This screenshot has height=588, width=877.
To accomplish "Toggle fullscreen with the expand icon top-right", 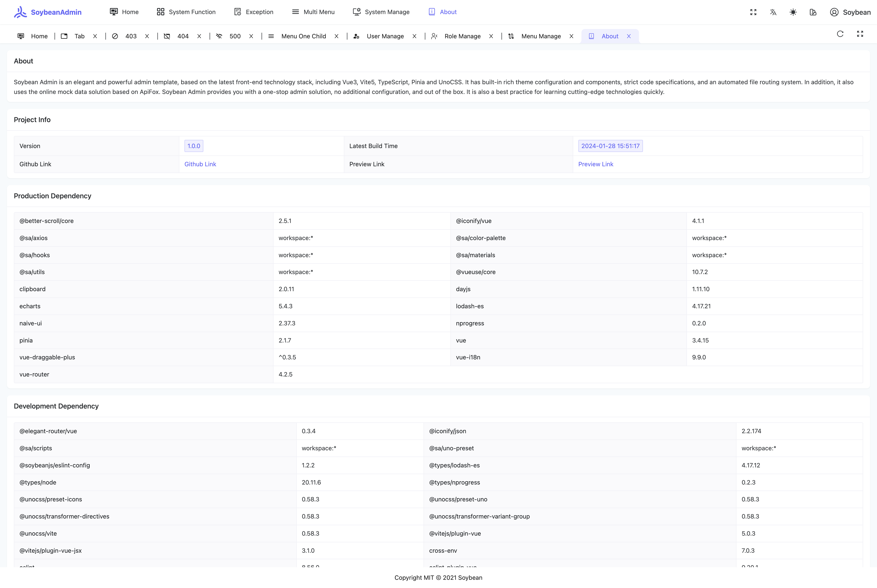I will [754, 12].
